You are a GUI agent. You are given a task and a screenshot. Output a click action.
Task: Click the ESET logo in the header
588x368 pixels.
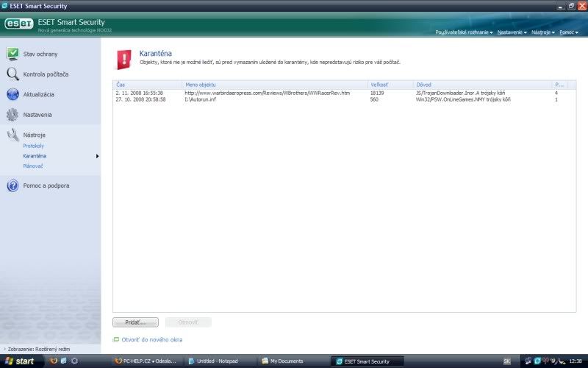[x=19, y=24]
